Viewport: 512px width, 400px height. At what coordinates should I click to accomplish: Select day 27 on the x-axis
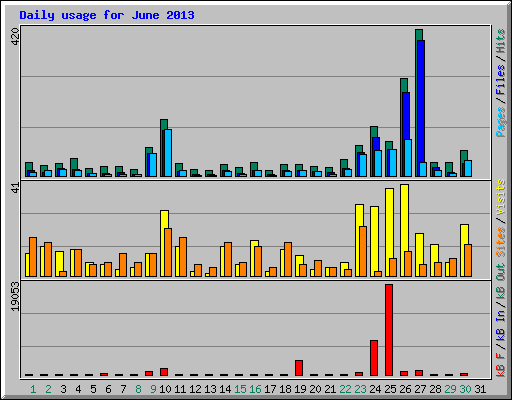[x=420, y=389]
